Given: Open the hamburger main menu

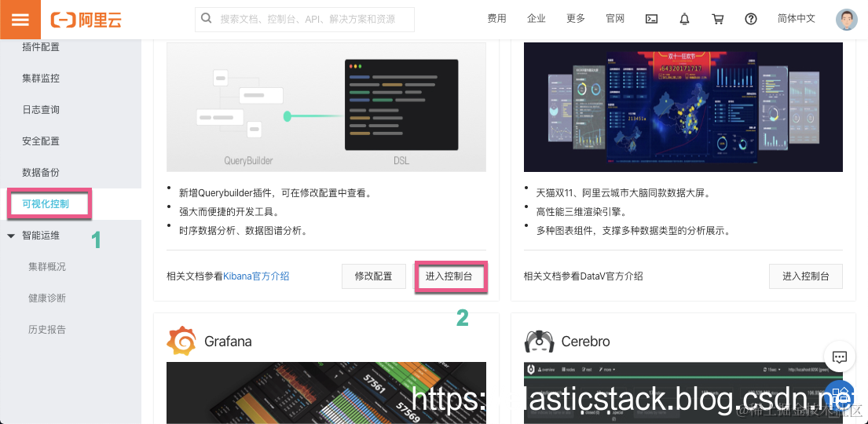Looking at the screenshot, I should [x=20, y=20].
